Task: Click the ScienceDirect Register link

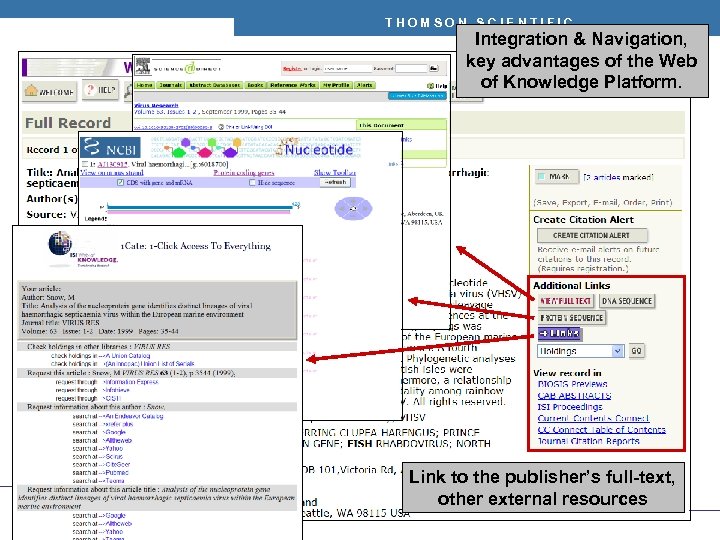Action: [x=292, y=69]
